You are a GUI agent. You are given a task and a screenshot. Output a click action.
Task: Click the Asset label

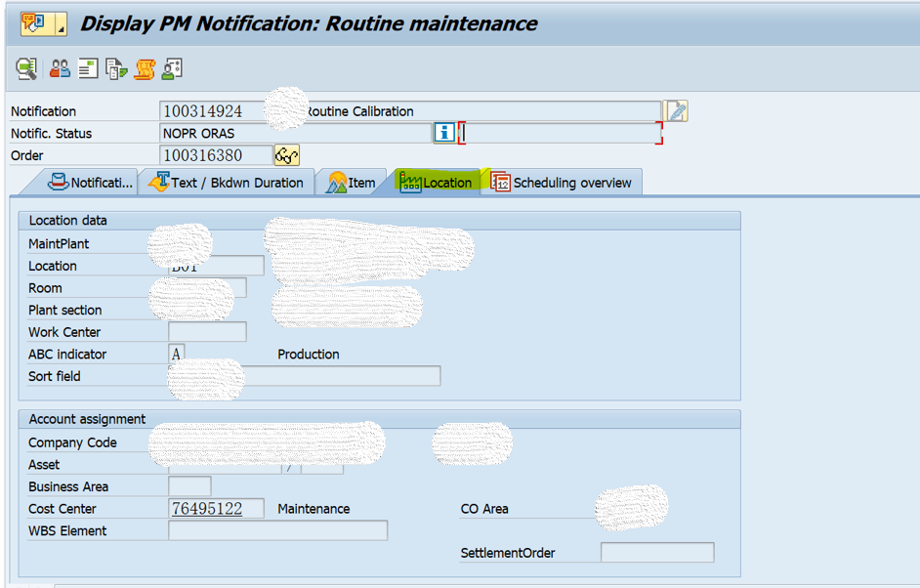click(44, 465)
